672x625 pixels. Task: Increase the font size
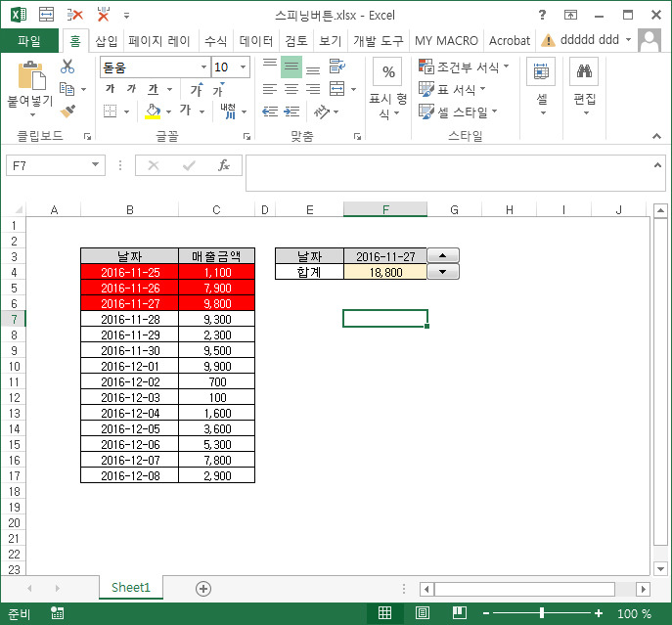click(x=197, y=89)
